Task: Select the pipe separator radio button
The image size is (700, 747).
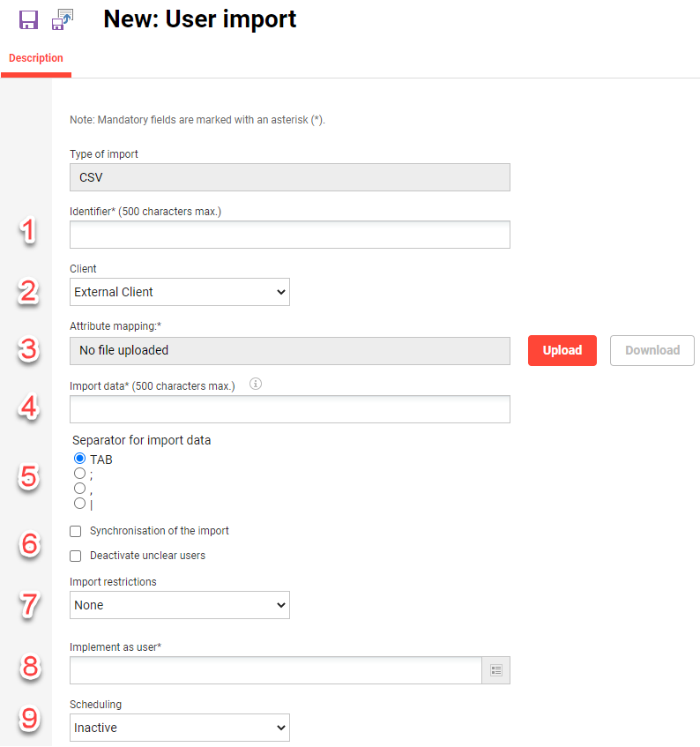Action: click(x=79, y=503)
